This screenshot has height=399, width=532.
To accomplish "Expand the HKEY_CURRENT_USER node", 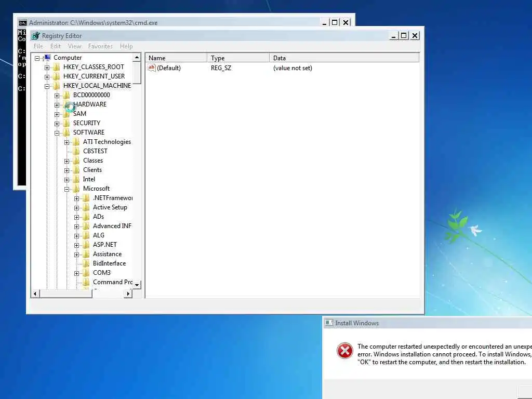I will (x=47, y=77).
